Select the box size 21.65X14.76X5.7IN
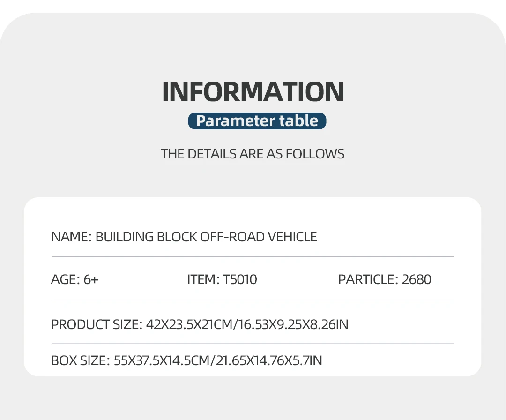 pos(269,360)
